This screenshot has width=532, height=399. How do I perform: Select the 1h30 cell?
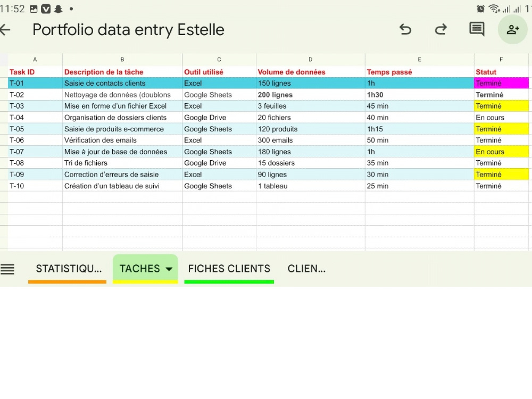tap(419, 95)
